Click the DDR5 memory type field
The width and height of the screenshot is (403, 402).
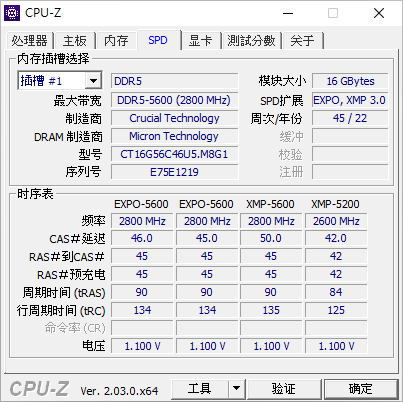click(x=175, y=81)
